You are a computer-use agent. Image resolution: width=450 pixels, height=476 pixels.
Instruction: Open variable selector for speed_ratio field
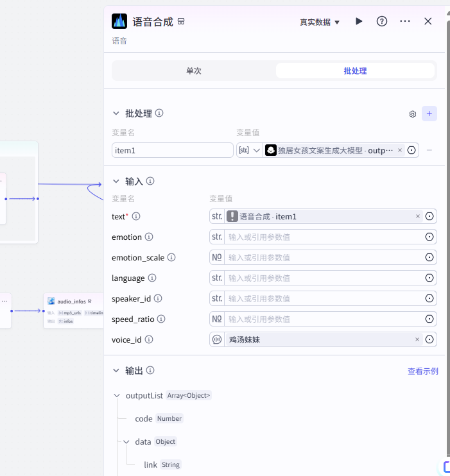tap(429, 319)
